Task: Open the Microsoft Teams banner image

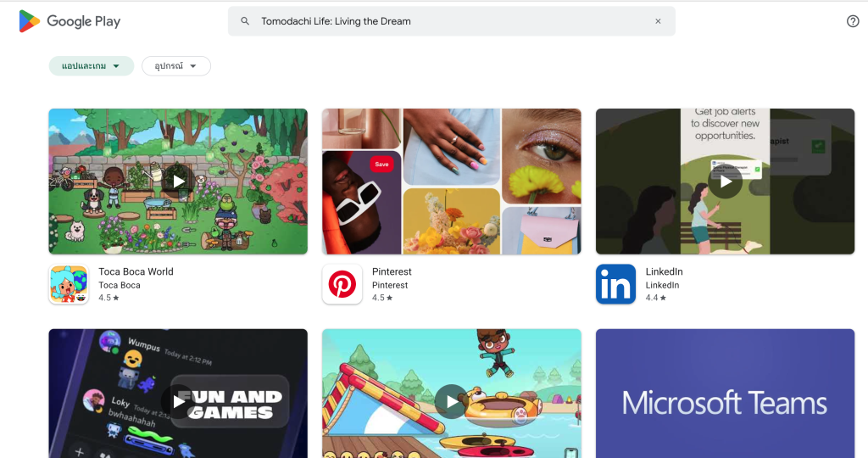Action: pos(726,394)
